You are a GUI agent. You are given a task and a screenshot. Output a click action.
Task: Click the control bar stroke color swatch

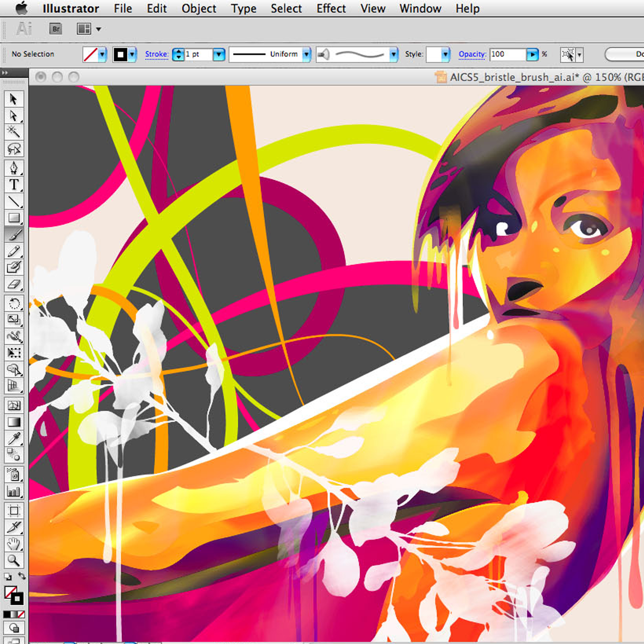pyautogui.click(x=120, y=54)
